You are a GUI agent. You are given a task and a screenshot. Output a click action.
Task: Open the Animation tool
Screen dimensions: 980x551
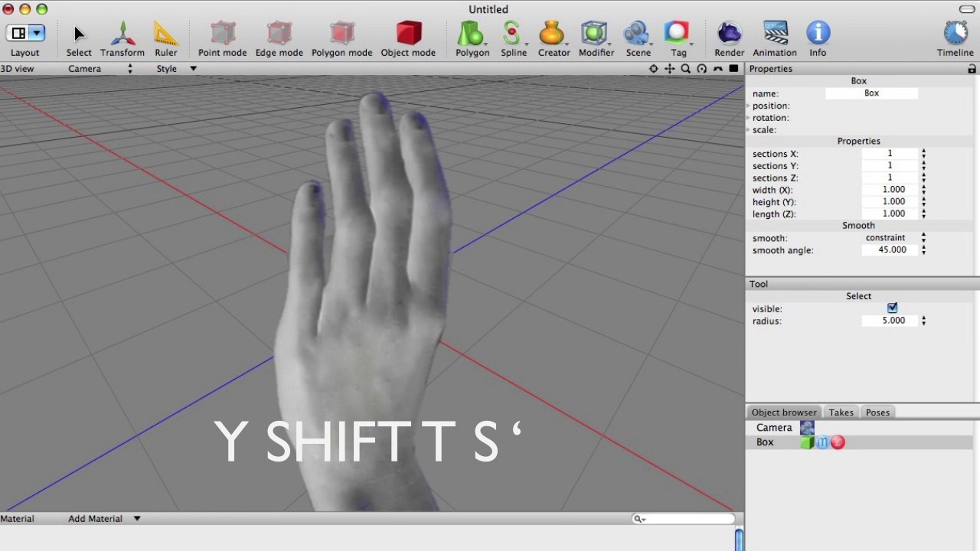click(x=775, y=38)
